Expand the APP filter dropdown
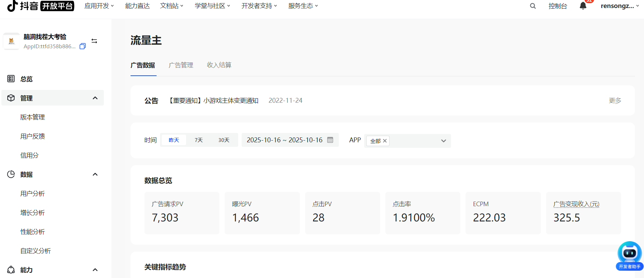This screenshot has width=644, height=278. click(443, 141)
